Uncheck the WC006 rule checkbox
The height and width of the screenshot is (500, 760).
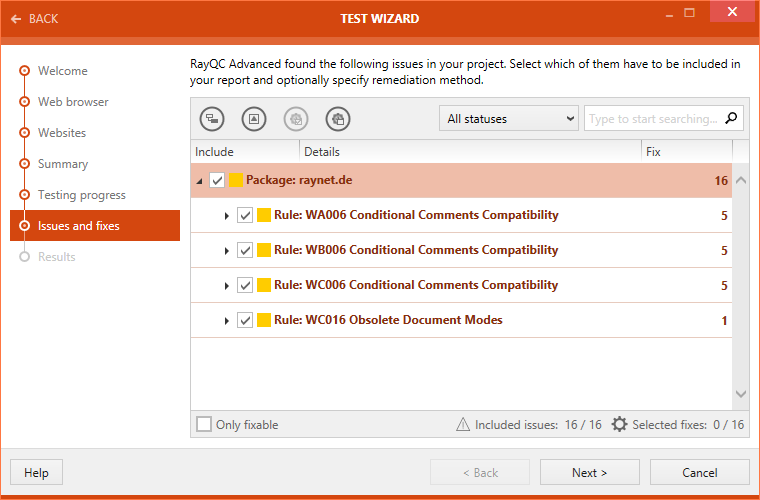245,285
